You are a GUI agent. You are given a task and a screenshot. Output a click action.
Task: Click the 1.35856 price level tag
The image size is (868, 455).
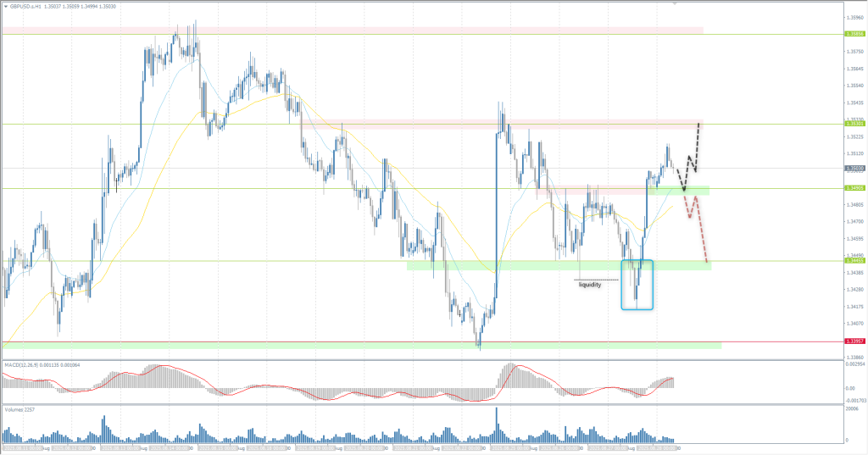[854, 34]
